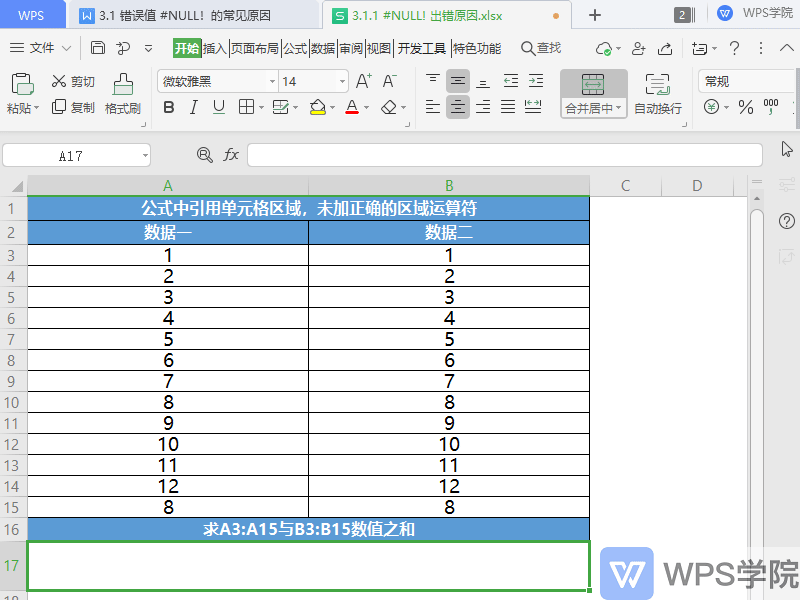Open the 文件 File menu
The width and height of the screenshot is (800, 600).
(40, 48)
